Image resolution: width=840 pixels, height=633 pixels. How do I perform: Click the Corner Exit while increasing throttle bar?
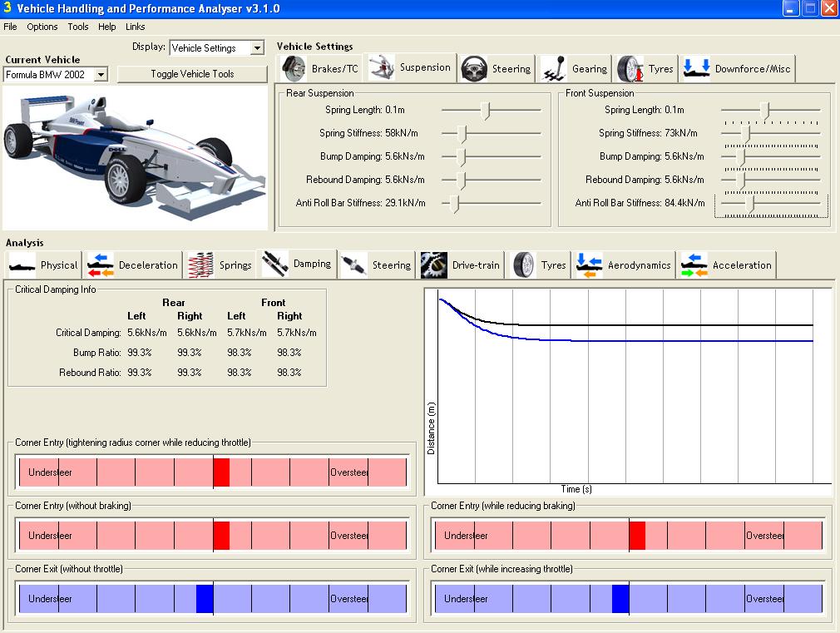pos(629,599)
